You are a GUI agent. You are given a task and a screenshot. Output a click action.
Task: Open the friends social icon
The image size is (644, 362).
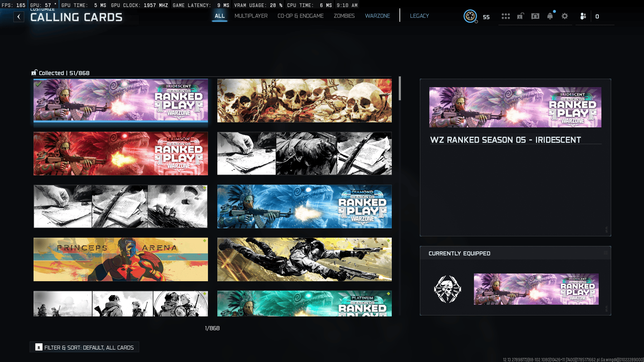(x=583, y=16)
